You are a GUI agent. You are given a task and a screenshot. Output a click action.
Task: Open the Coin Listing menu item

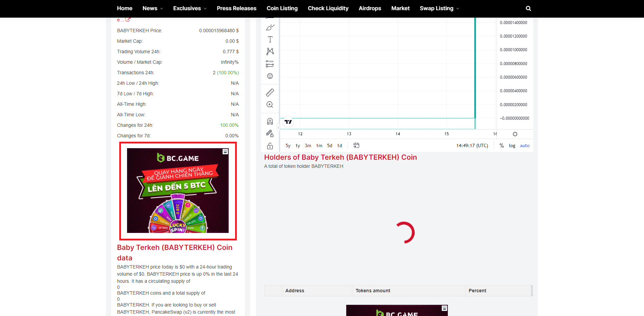282,8
